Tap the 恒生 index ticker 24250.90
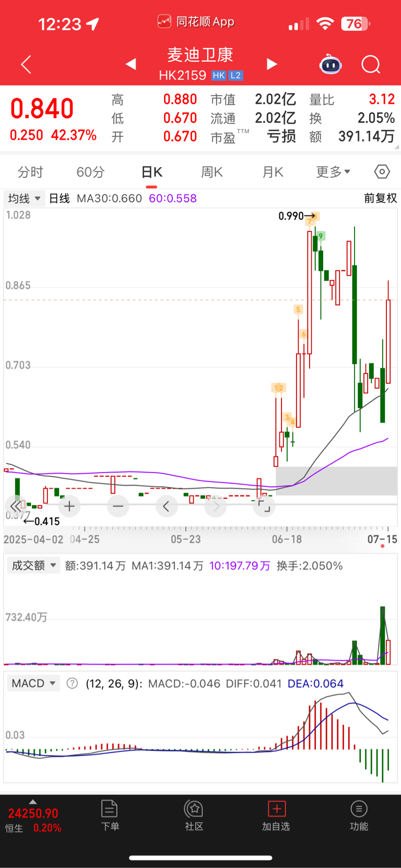The image size is (401, 868). click(33, 813)
